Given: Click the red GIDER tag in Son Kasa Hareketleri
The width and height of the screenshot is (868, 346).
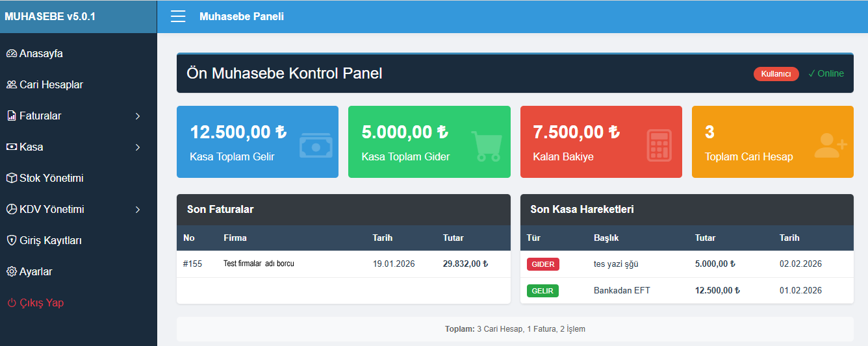Looking at the screenshot, I should point(543,264).
